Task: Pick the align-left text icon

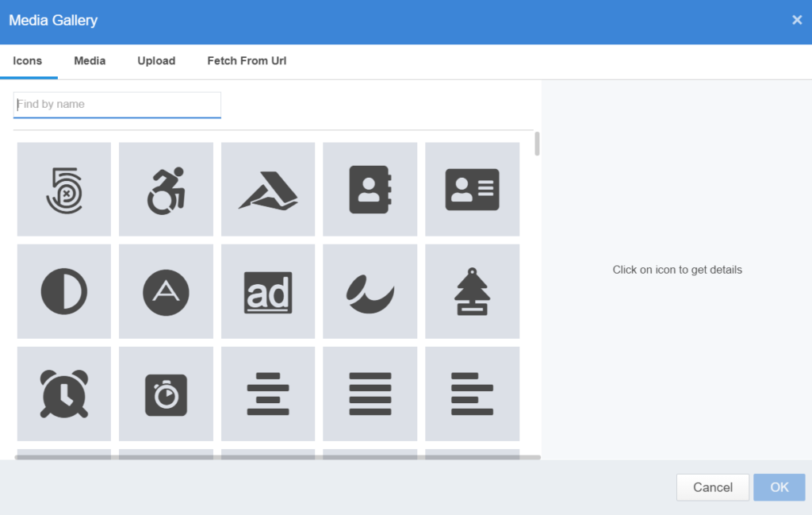Action: (x=472, y=394)
